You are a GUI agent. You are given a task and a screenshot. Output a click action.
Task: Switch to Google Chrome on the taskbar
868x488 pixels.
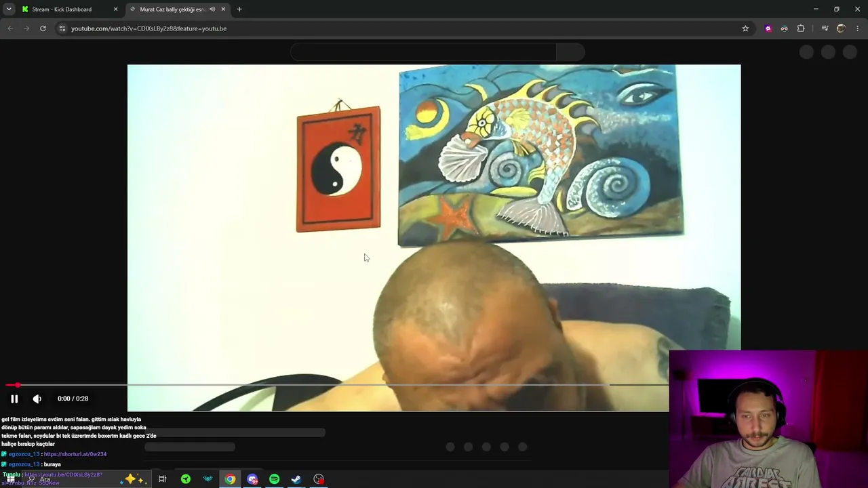click(x=230, y=479)
